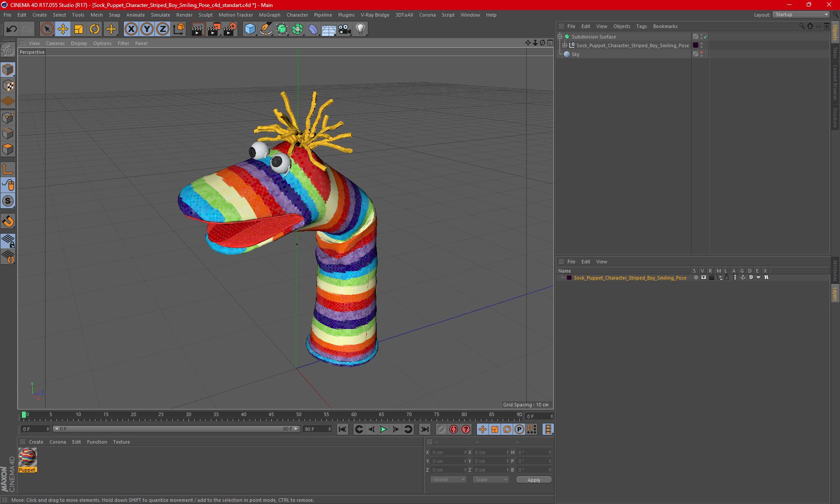Click the Render to Picture Viewer icon

[x=214, y=29]
